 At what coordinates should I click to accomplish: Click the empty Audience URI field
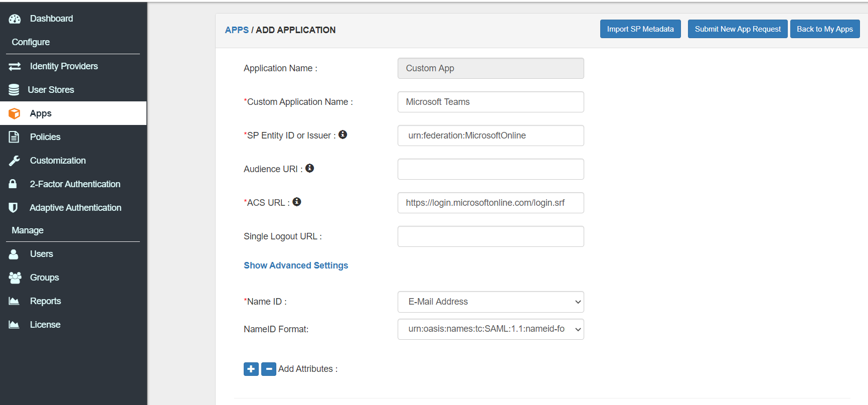491,169
